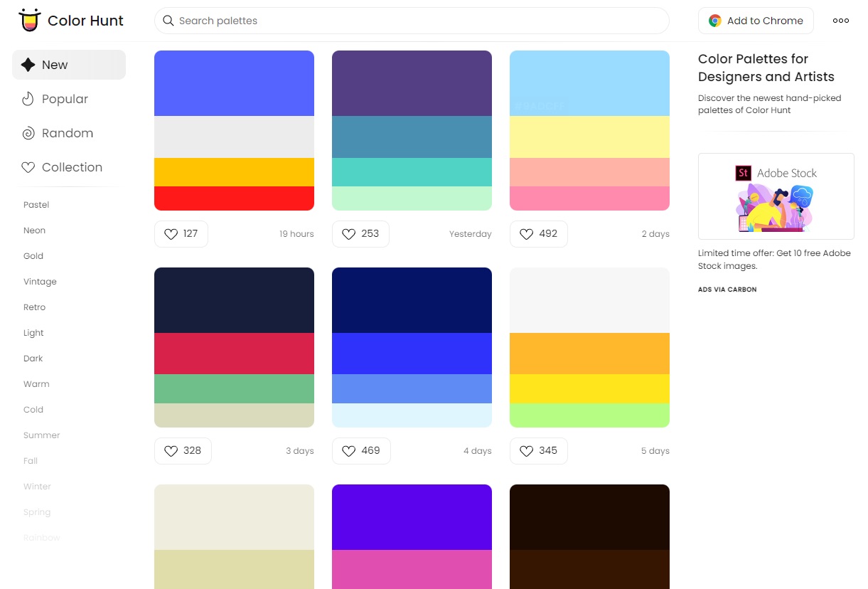Open the ADS VIA CARBON link
Screen dimensions: 868x589
coord(727,290)
